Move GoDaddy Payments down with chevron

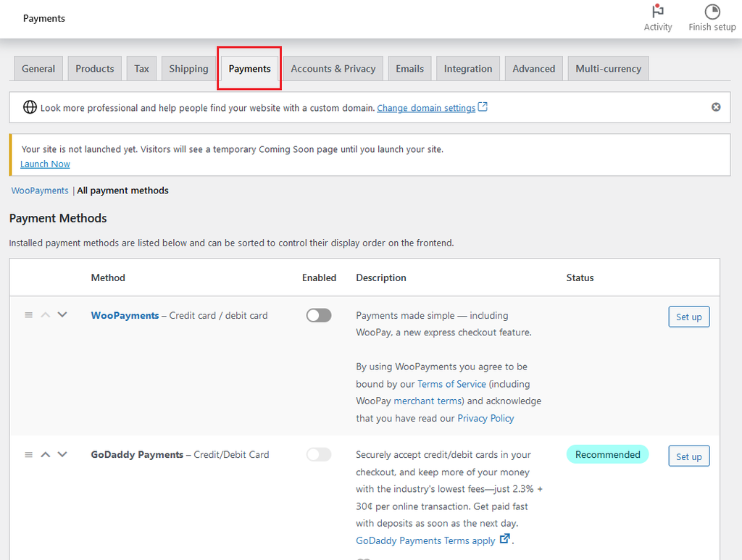click(62, 454)
